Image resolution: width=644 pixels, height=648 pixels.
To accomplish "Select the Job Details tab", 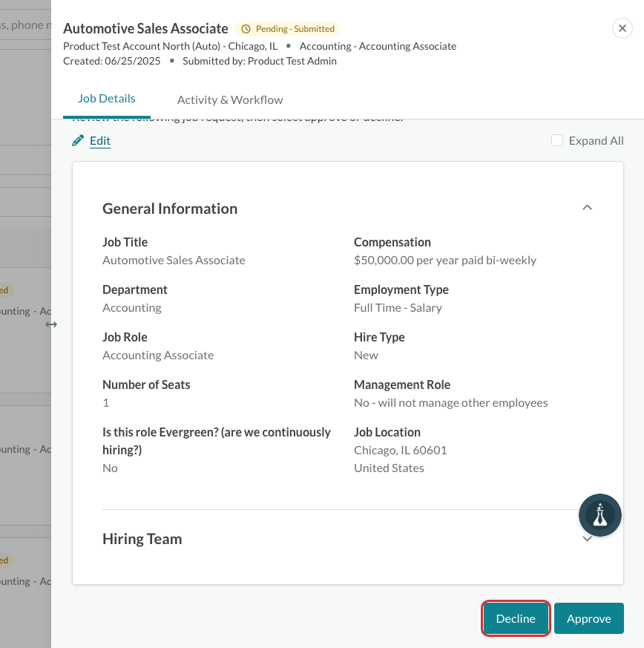I will coord(107,99).
